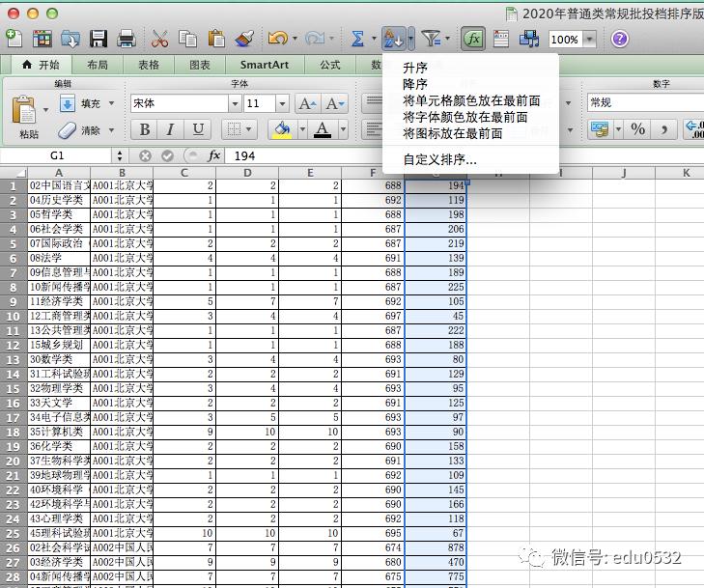Image resolution: width=704 pixels, height=588 pixels.
Task: Click the comma style button
Action: [663, 130]
